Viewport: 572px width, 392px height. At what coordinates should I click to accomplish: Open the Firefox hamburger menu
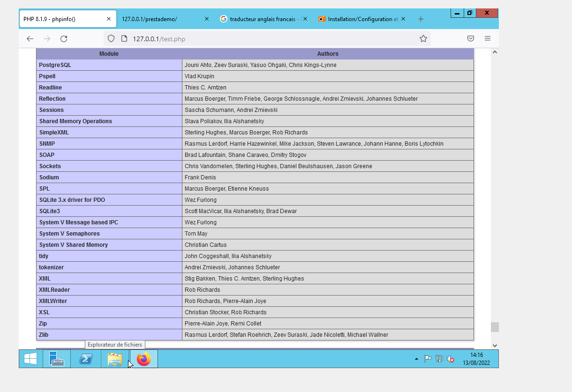click(x=488, y=38)
